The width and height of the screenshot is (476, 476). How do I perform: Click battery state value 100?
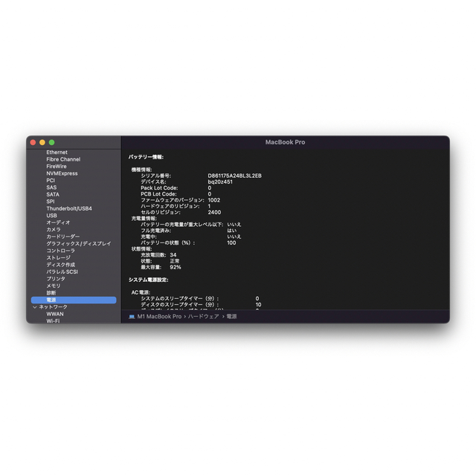click(x=231, y=243)
